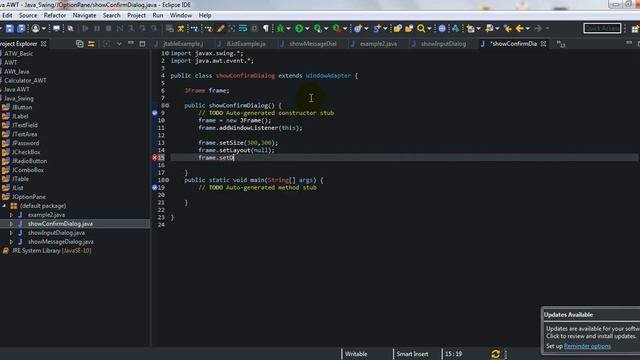This screenshot has height=360, width=640.
Task: Select Calculator_AWT project
Action: coord(25,80)
